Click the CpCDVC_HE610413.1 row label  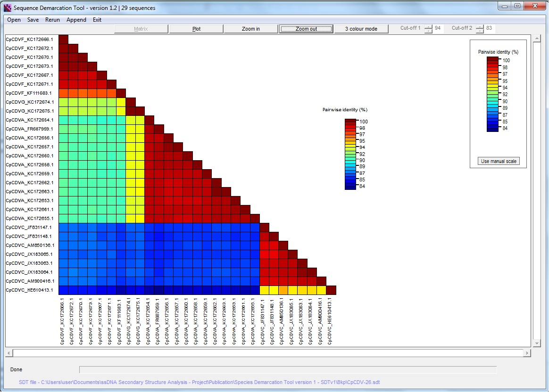pos(29,290)
